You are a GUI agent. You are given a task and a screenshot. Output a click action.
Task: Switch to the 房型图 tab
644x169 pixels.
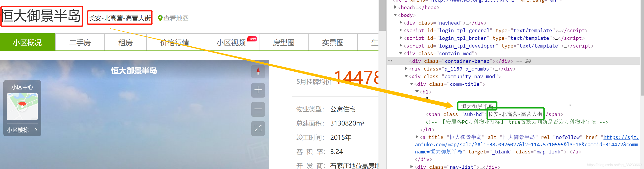pos(284,43)
